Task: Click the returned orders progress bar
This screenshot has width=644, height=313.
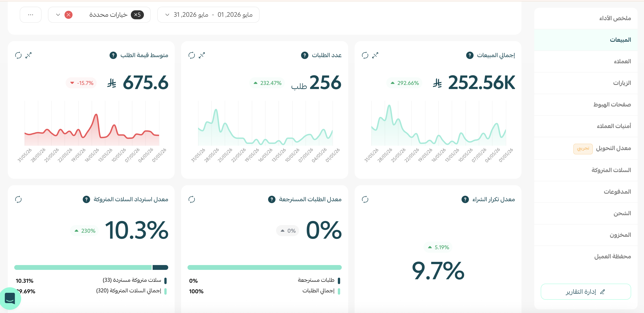Action: pos(264,268)
